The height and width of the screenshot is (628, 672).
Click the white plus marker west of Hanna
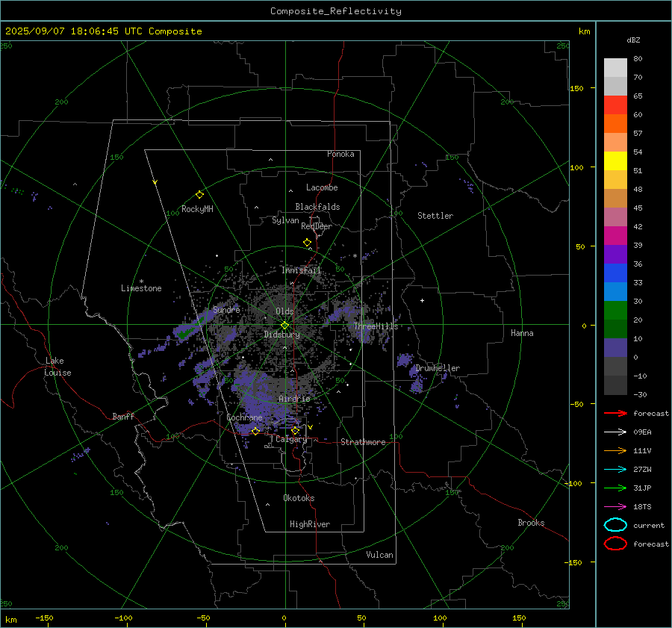422,300
